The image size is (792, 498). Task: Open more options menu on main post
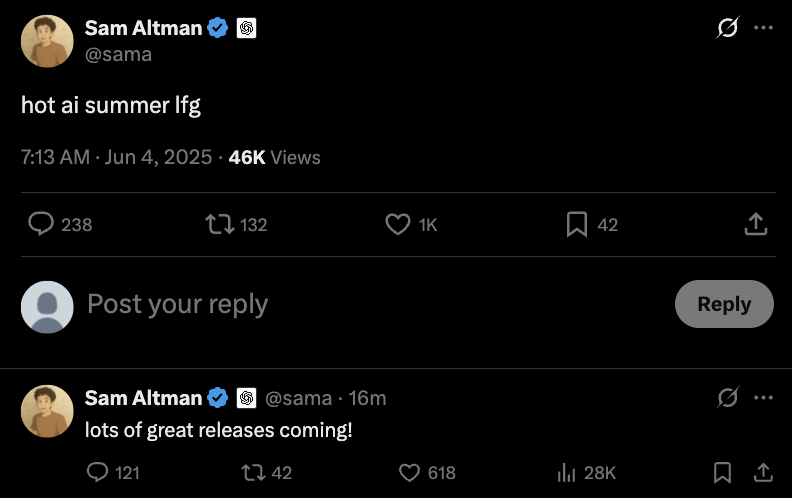coord(764,28)
